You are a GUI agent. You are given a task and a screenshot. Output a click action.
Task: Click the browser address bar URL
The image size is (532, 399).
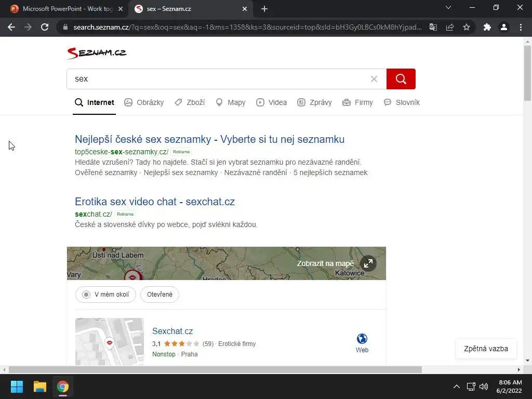point(248,27)
